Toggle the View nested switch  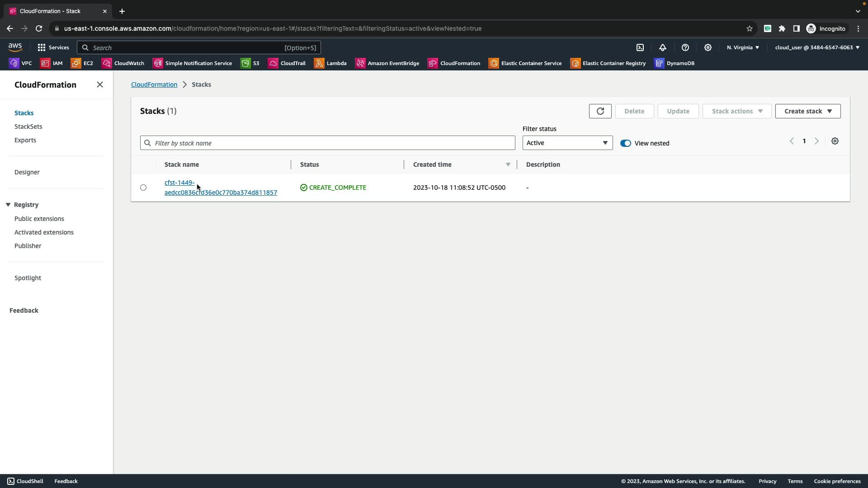tap(625, 143)
